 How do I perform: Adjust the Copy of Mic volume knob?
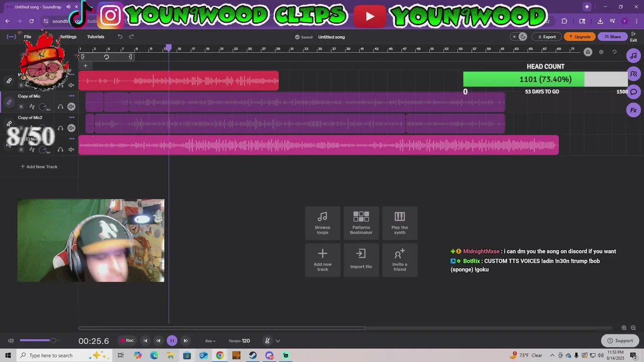(x=44, y=107)
